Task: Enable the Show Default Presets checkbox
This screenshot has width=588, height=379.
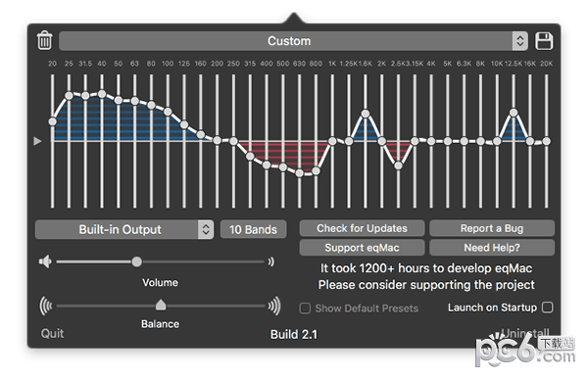Action: 305,308
